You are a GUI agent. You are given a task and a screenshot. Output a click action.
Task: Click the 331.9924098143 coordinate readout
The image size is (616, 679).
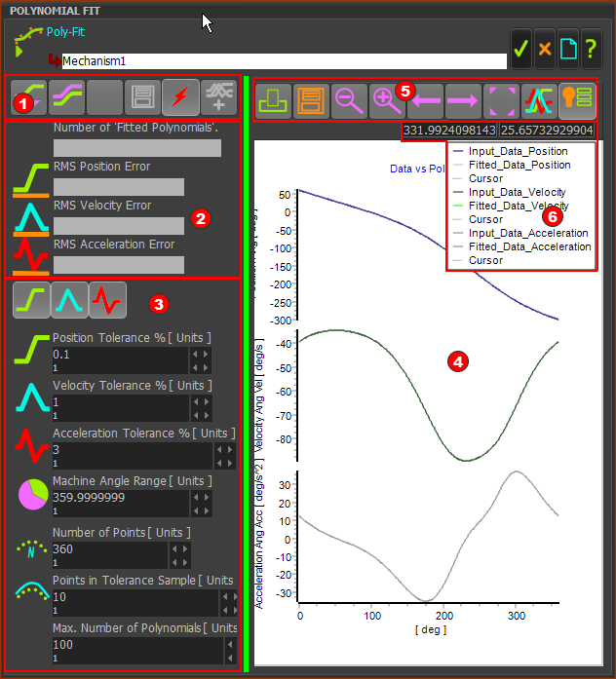(449, 130)
